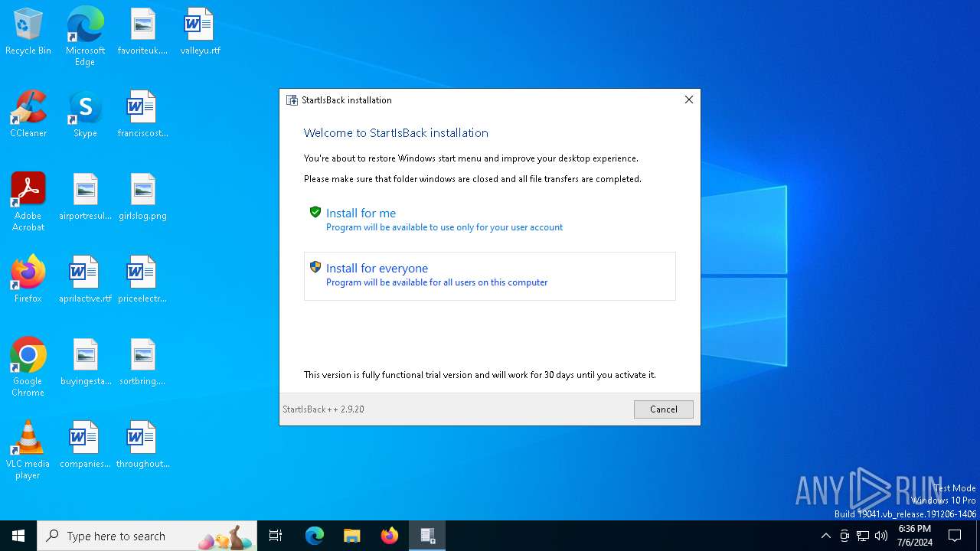980x551 pixels.
Task: Select the priceelectr document icon
Action: [x=142, y=280]
